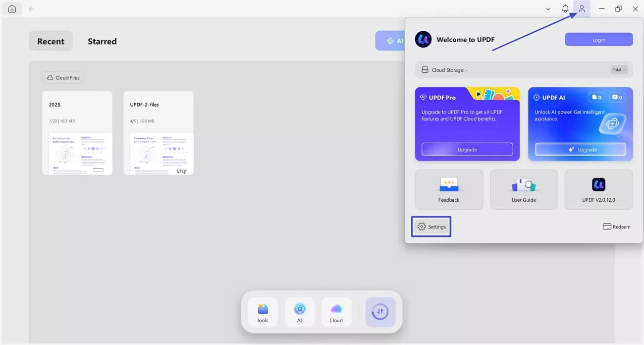This screenshot has width=644, height=345.
Task: Click the AI chat count badge
Action: [617, 98]
